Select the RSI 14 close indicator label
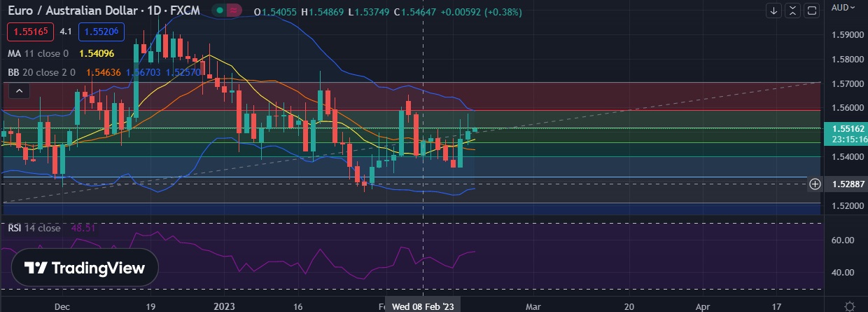The image size is (868, 312). (34, 228)
